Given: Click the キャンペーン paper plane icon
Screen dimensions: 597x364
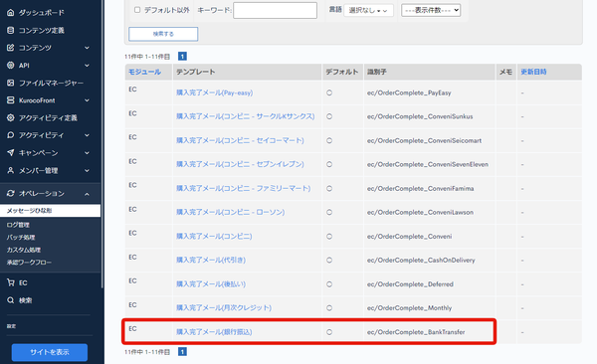Looking at the screenshot, I should point(11,153).
